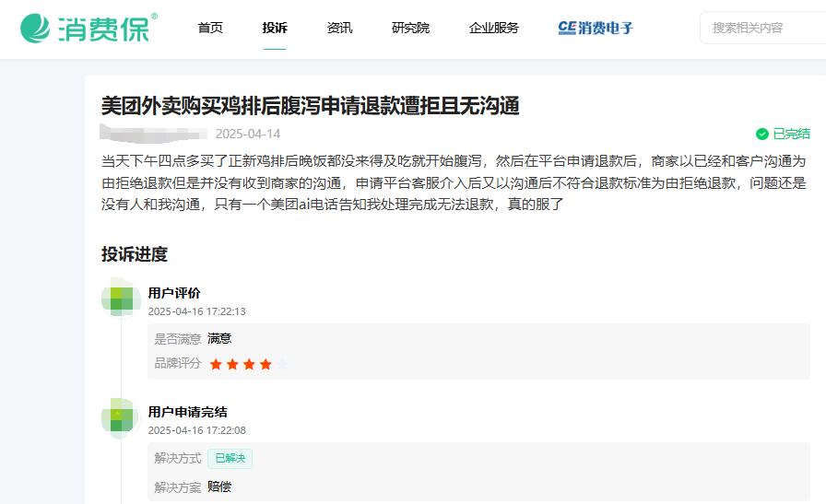The width and height of the screenshot is (826, 504).
Task: Click the third rating star
Action: [x=249, y=364]
